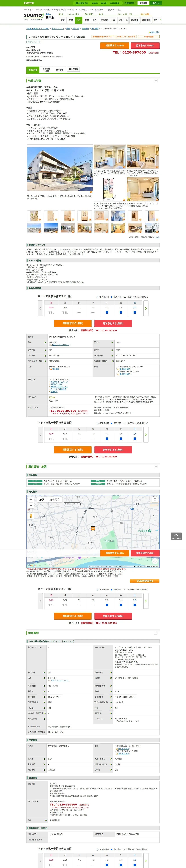Open 支払シミュレーション link in 物件詳細情報 table
This screenshot has width=186, height=868.
point(60,345)
